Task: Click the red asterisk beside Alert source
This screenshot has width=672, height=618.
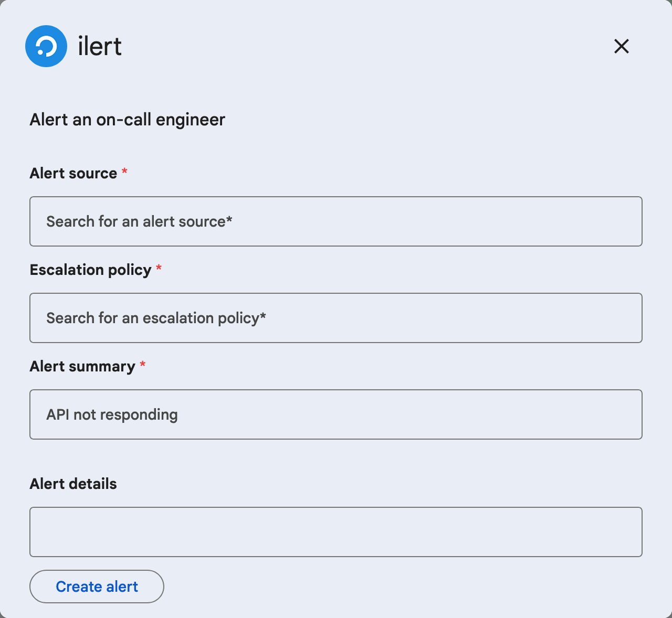Action: click(x=124, y=172)
